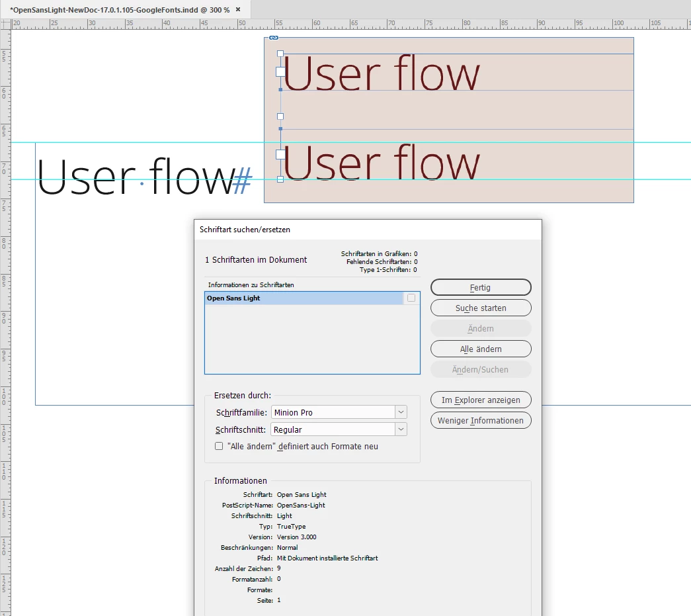Click the 1 Schriftarten im Dokument label
Screen dimensions: 691x616
coord(256,260)
